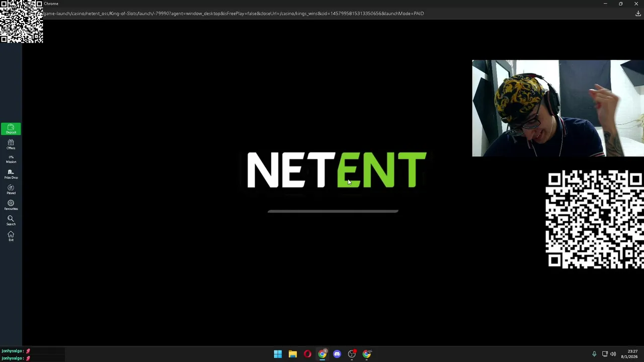Click the large QR code at right
Image resolution: width=644 pixels, height=362 pixels.
click(x=595, y=220)
